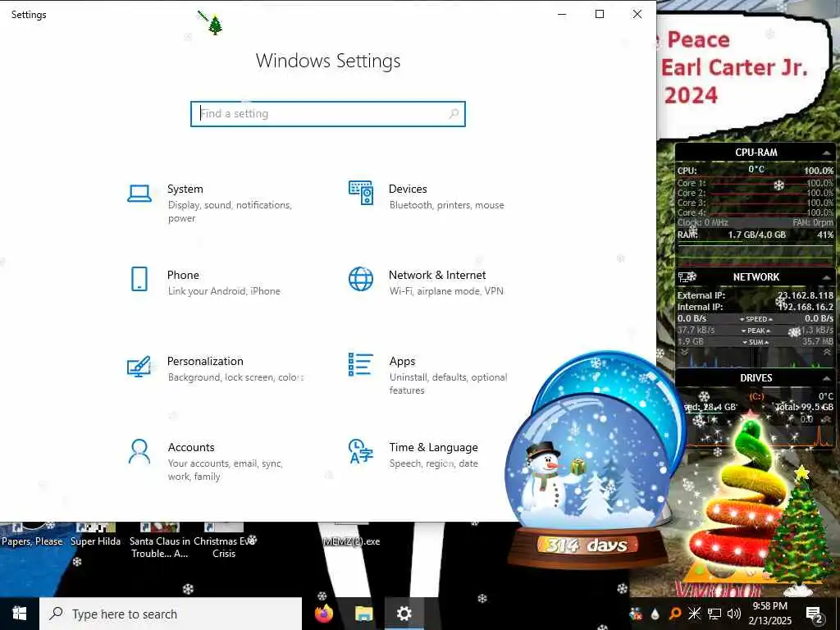Click the clock showing 9:58 PM

769,606
